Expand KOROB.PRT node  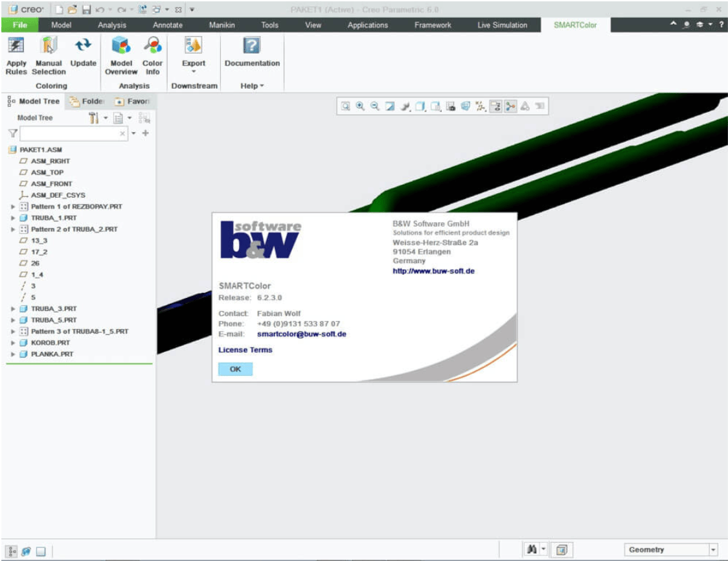click(13, 343)
